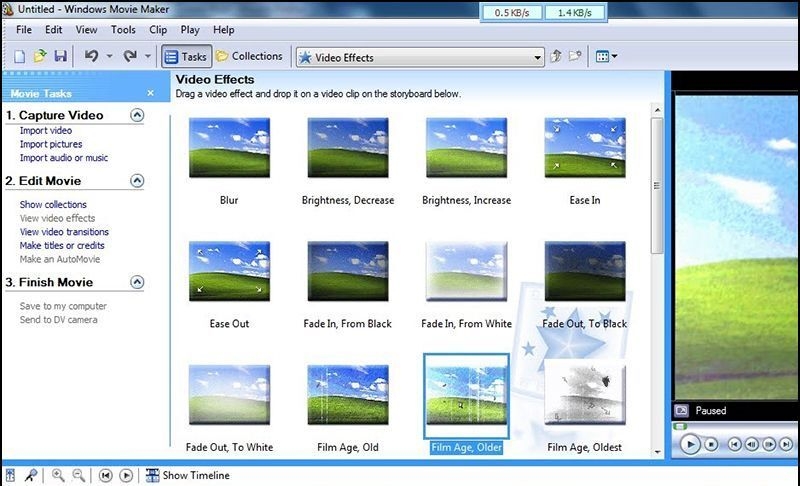Screen dimensions: 800x486
Task: Open the Undo history dropdown arrow
Action: point(109,56)
